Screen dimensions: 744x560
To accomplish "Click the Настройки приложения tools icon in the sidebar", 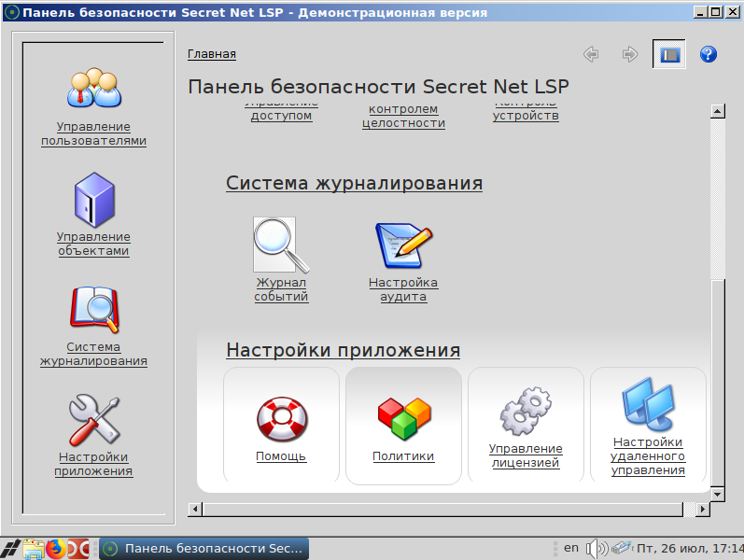I will [x=94, y=420].
